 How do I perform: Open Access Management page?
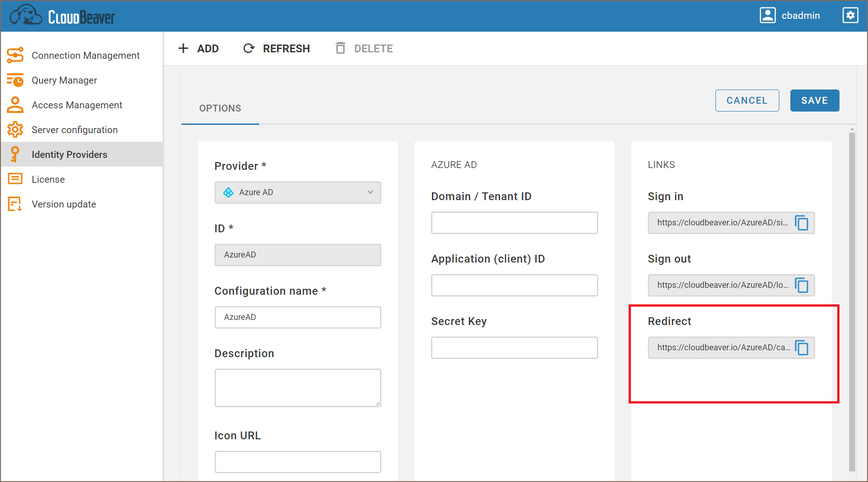coord(77,105)
